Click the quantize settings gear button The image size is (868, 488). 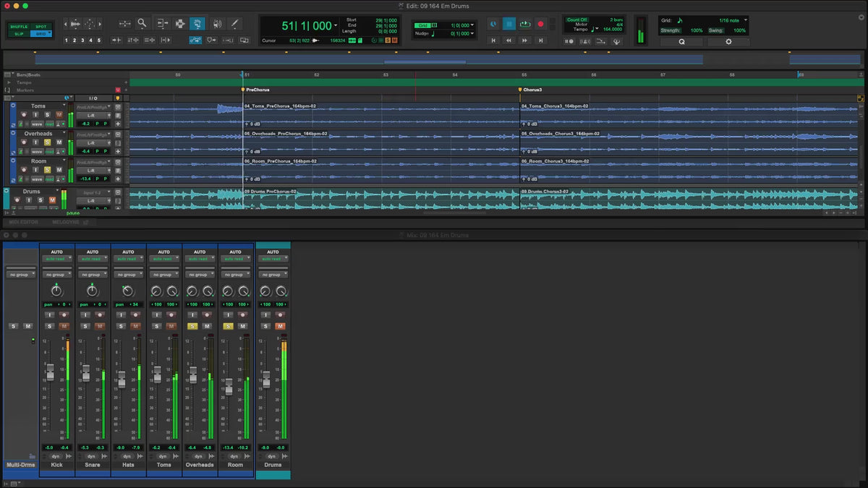coord(728,42)
